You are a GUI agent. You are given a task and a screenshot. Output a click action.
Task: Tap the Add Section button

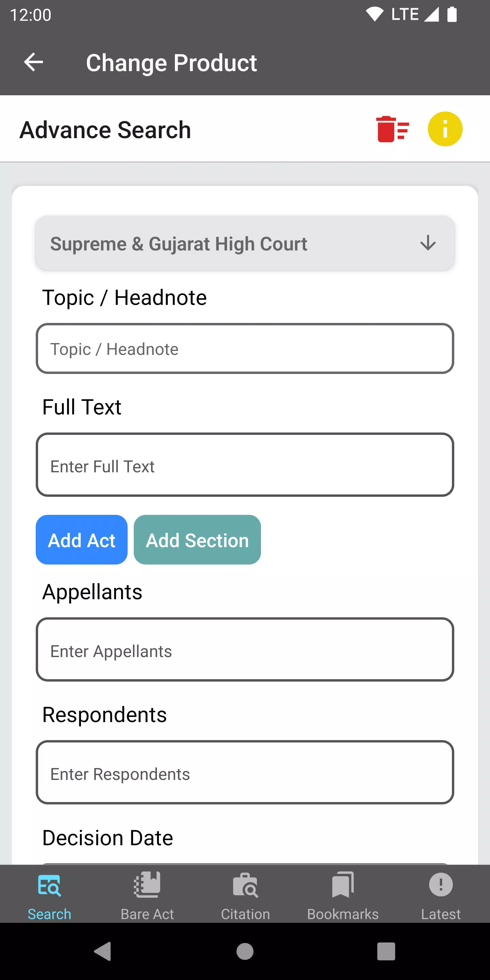coord(197,539)
